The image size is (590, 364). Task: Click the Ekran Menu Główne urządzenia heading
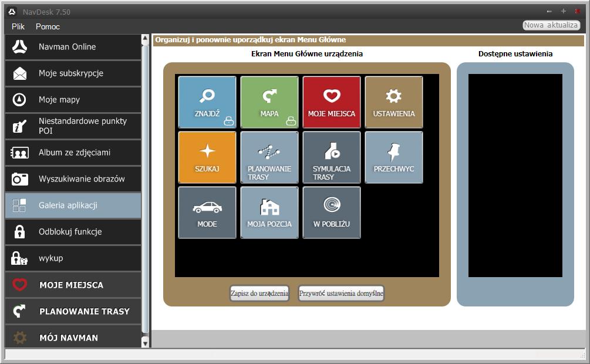307,54
